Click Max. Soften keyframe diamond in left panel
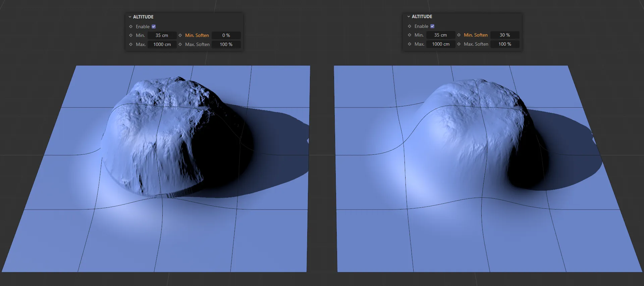 pos(180,44)
